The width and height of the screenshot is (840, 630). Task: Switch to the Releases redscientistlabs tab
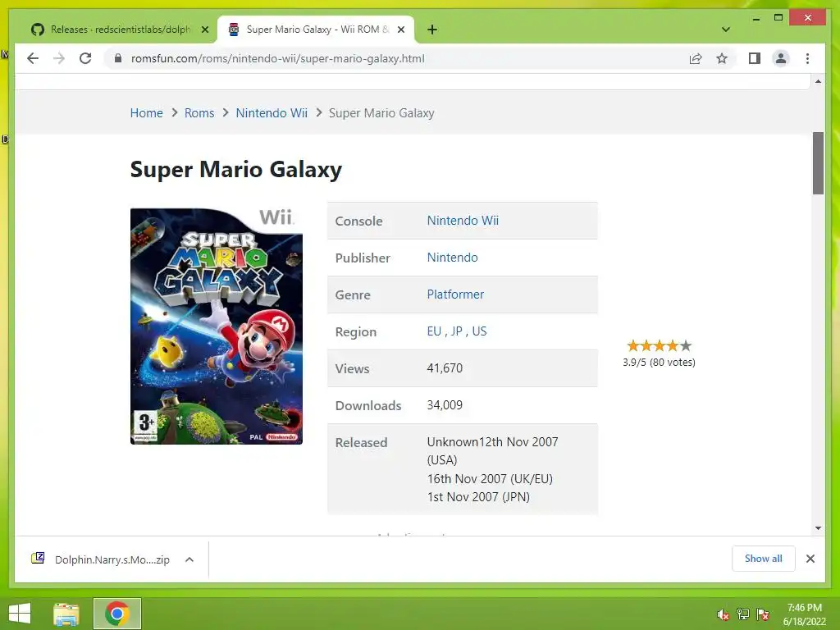(119, 30)
